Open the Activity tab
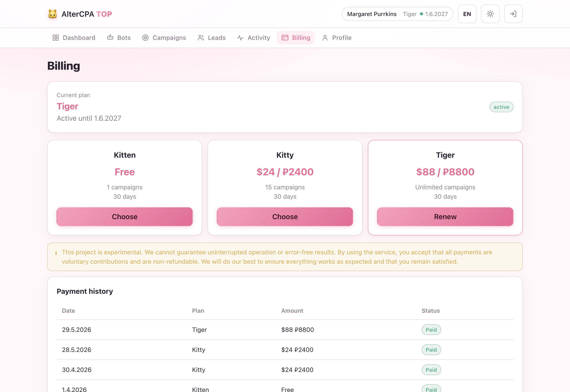This screenshot has height=392, width=570. [253, 38]
